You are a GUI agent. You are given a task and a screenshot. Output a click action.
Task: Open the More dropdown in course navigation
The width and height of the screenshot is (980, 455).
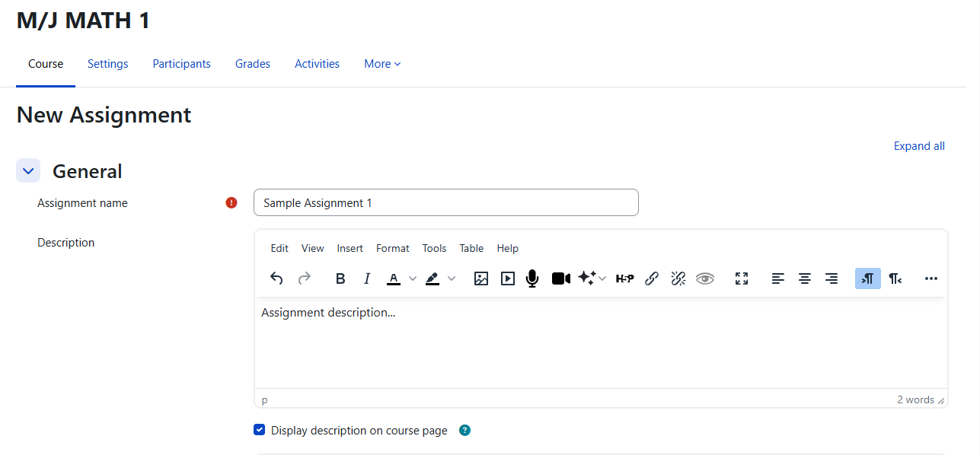382,64
